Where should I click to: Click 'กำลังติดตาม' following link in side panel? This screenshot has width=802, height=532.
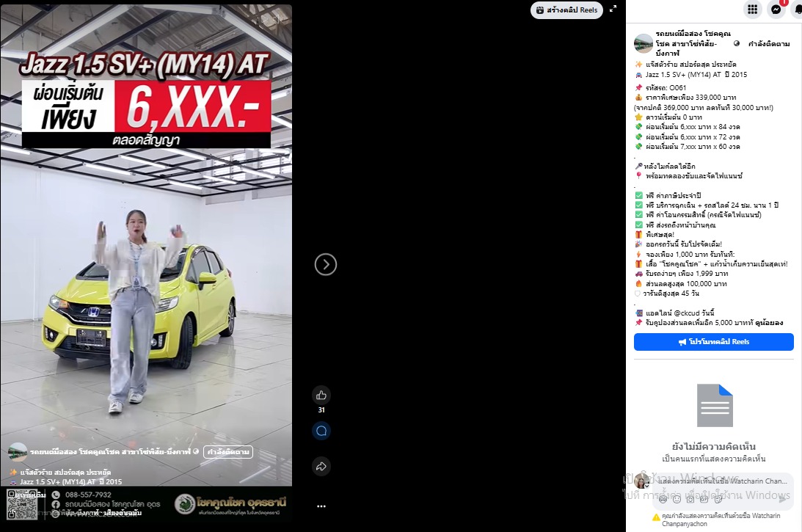click(x=769, y=43)
